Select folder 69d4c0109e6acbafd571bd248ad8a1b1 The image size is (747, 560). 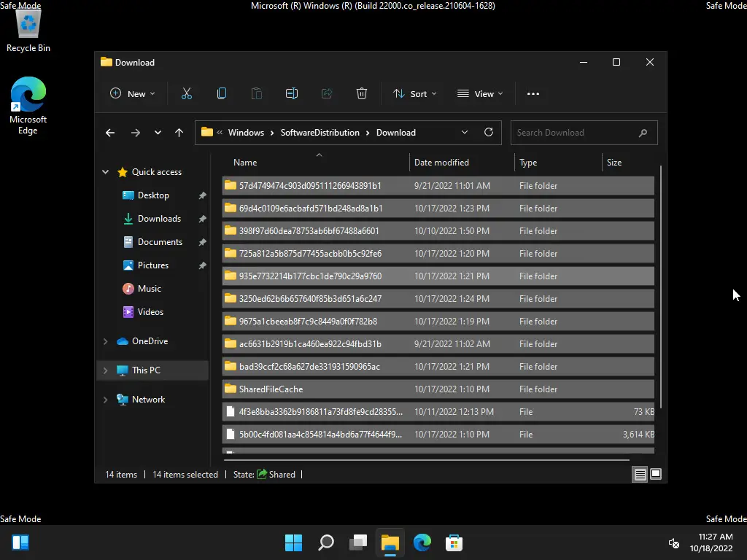438,208
